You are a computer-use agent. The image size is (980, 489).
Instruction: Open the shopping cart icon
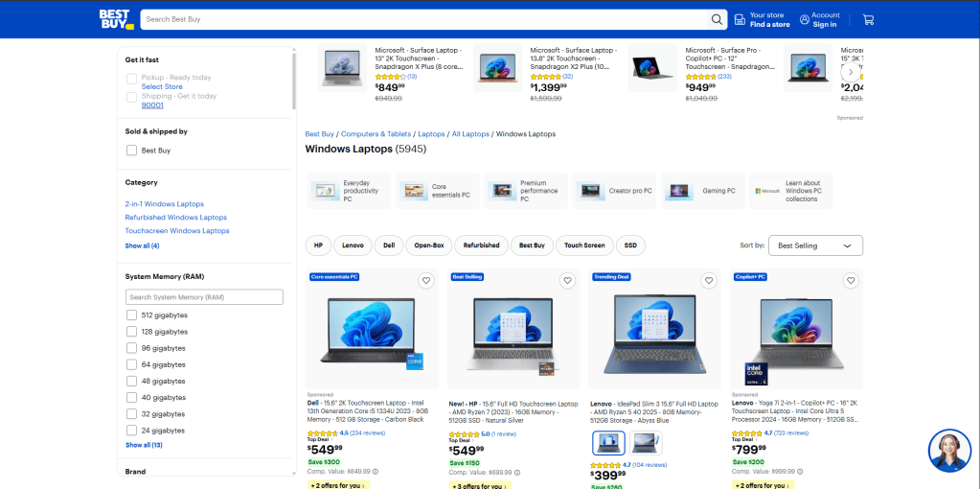[x=868, y=19]
